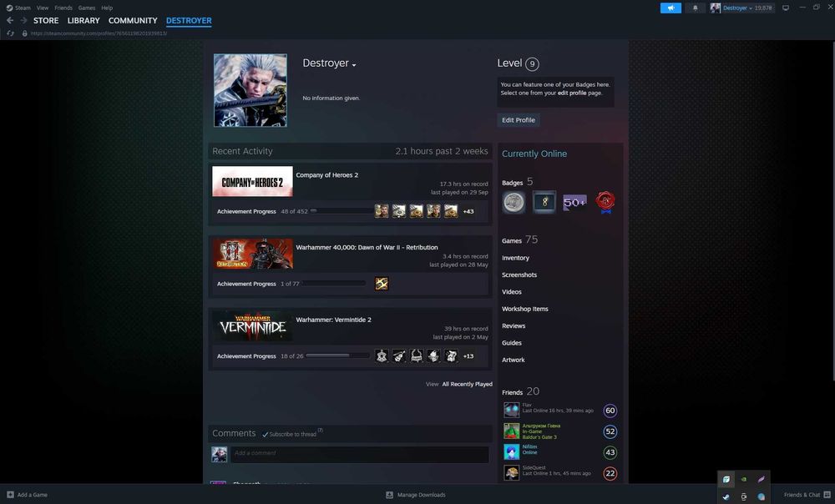Show the +13 more Vermintide achievements

tap(468, 356)
